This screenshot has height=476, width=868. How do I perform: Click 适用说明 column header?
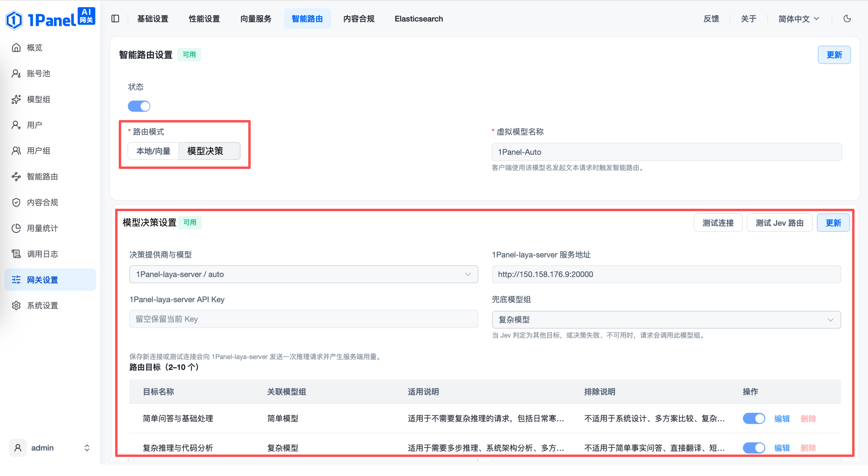[423, 392]
